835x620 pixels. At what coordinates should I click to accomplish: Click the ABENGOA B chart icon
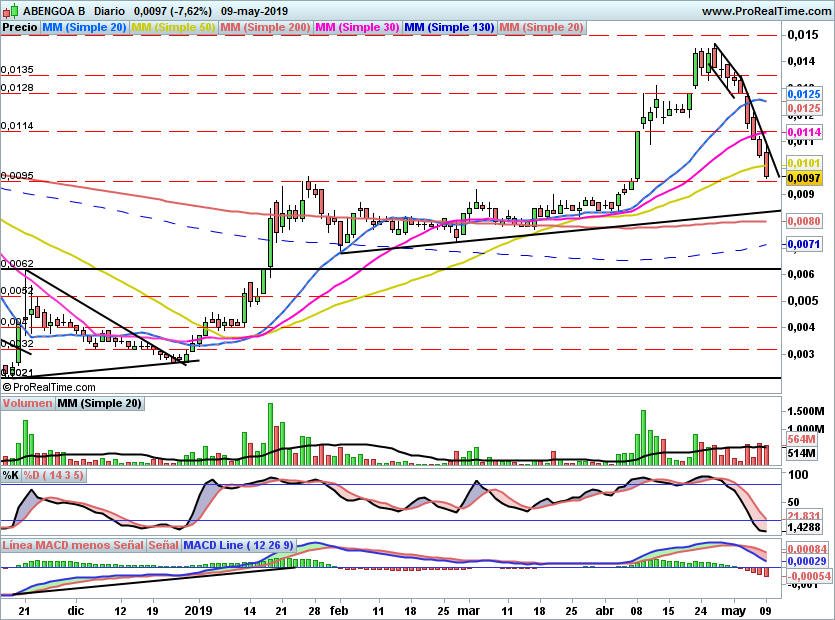[x=11, y=10]
